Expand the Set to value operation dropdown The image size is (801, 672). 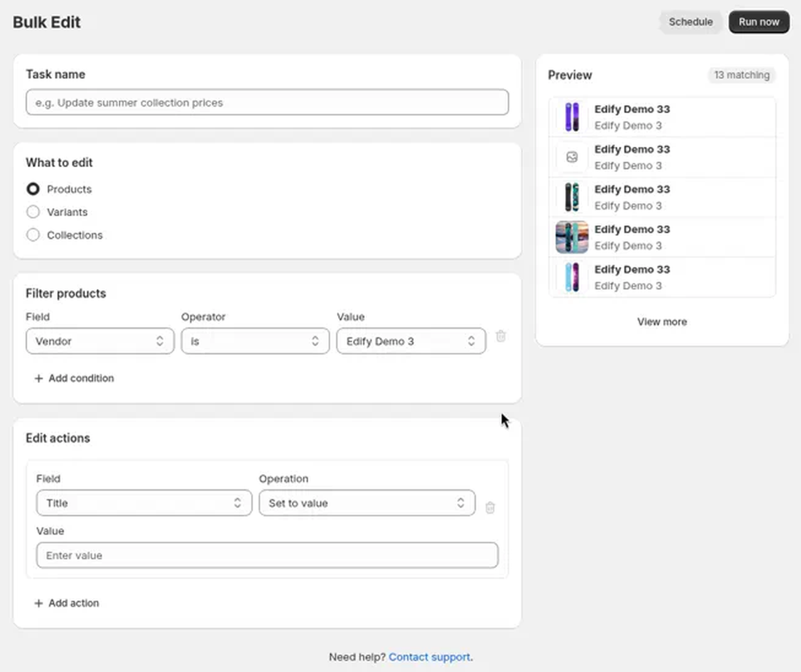point(367,503)
